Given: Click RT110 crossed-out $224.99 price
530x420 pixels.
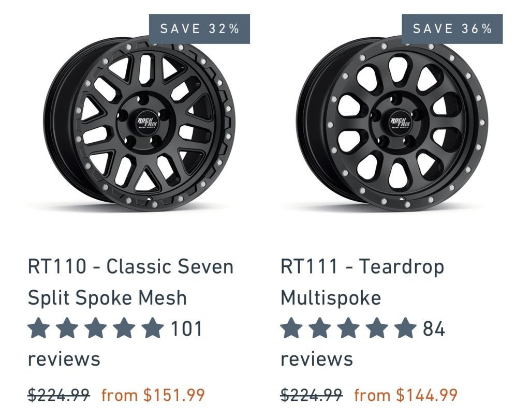Looking at the screenshot, I should 59,395.
